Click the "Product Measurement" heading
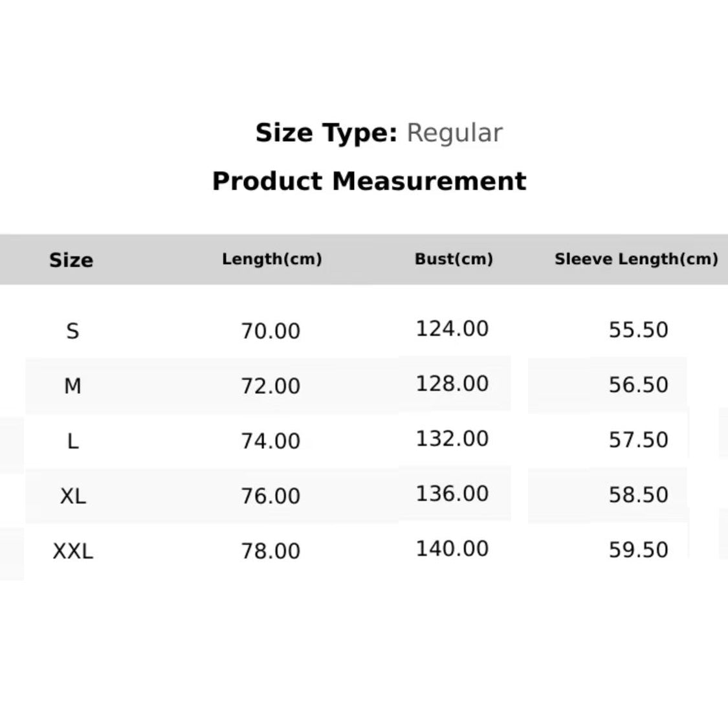Viewport: 728px width, 728px height. 369,181
